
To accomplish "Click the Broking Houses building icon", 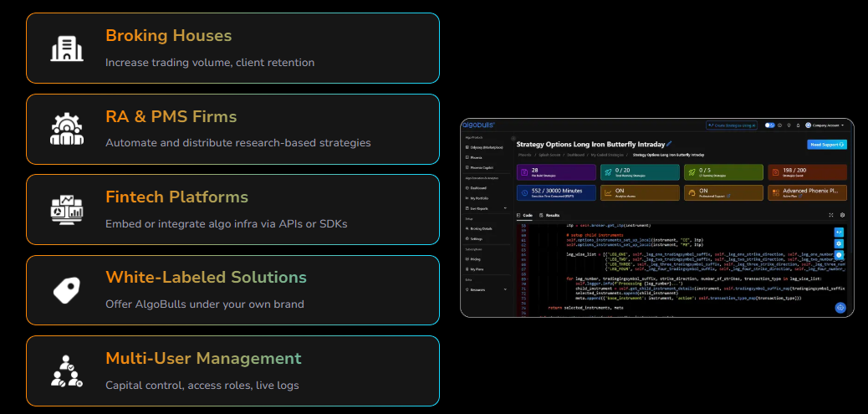I will (x=66, y=49).
